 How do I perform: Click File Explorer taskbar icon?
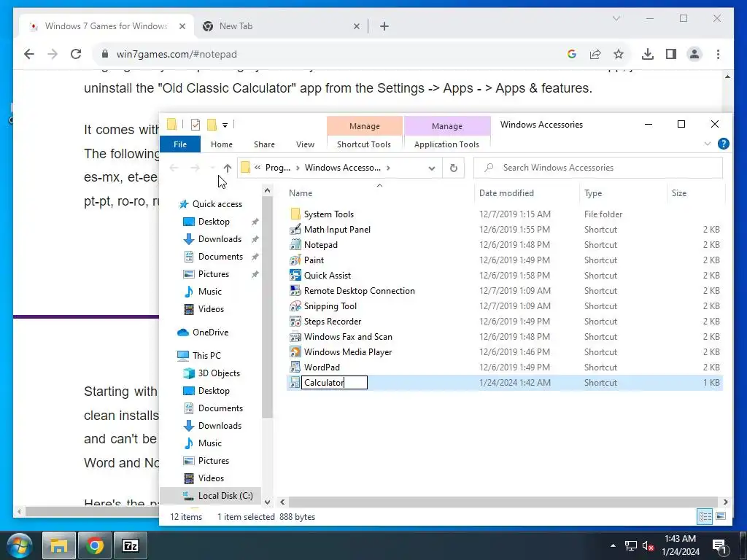(x=59, y=545)
